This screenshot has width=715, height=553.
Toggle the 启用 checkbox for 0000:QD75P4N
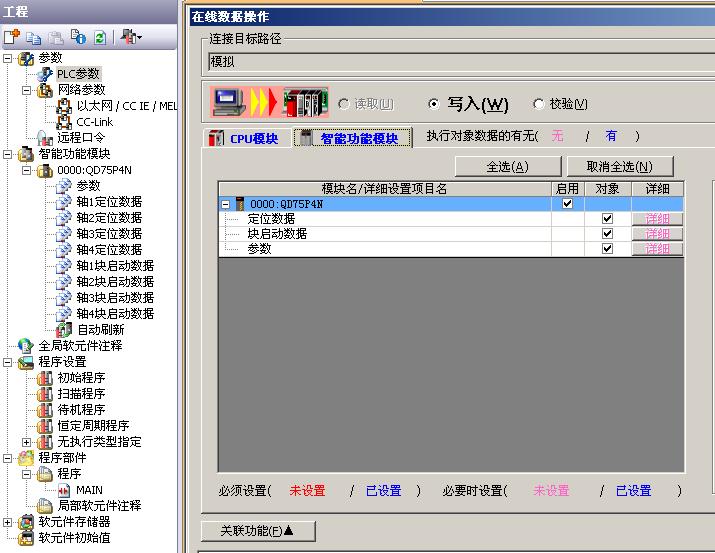[568, 204]
